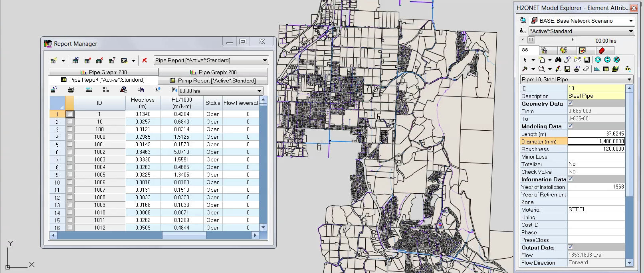Screen dimensions: 644x273
Task: Open the *Active*:Standard dropdown in Model Explorer
Action: click(631, 31)
